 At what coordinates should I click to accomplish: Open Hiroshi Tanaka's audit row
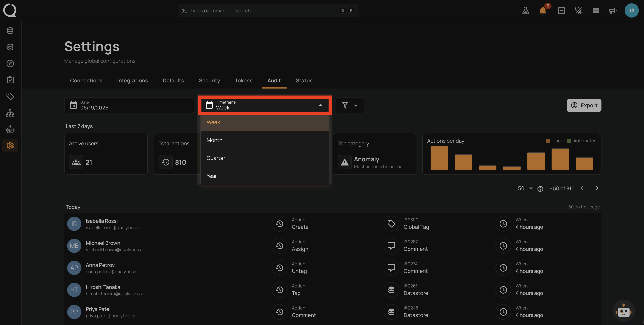click(332, 290)
